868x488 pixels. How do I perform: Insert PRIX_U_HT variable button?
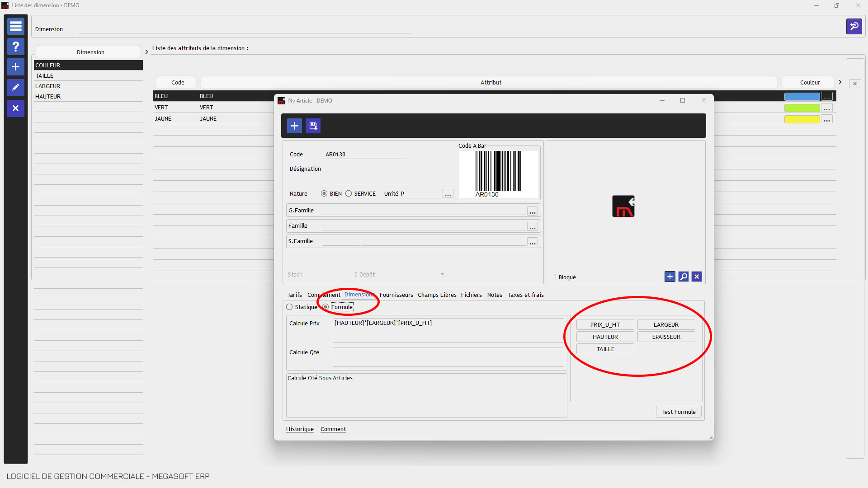tap(605, 324)
